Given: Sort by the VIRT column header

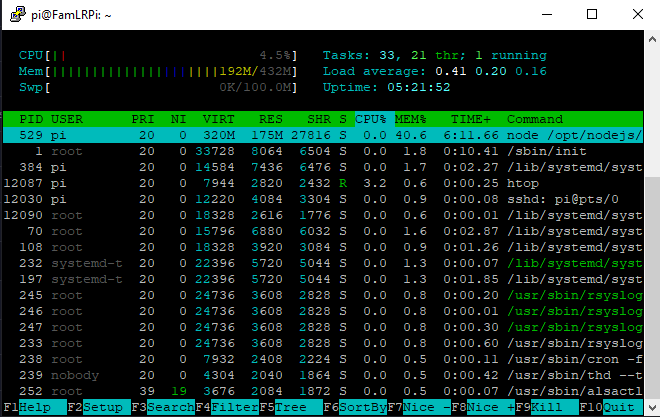Looking at the screenshot, I should [218, 120].
